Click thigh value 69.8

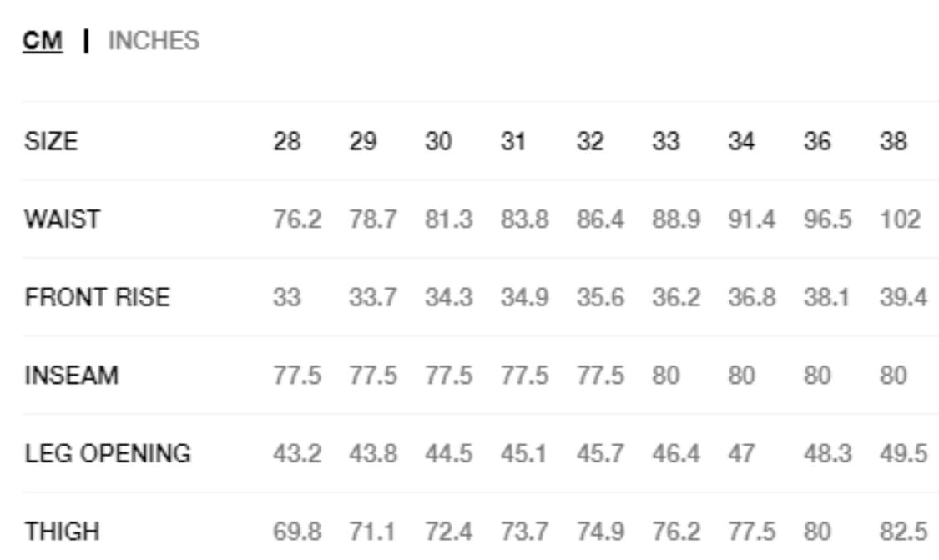click(x=297, y=532)
